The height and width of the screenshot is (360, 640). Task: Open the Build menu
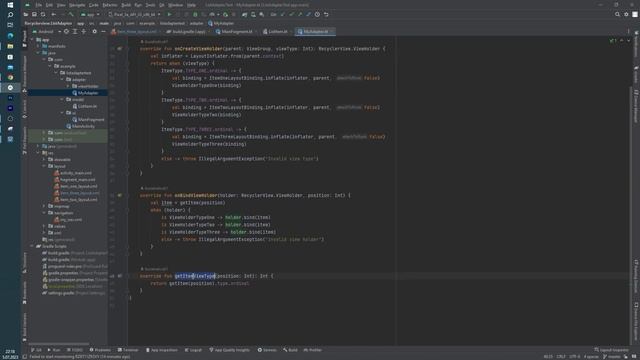[x=126, y=5]
